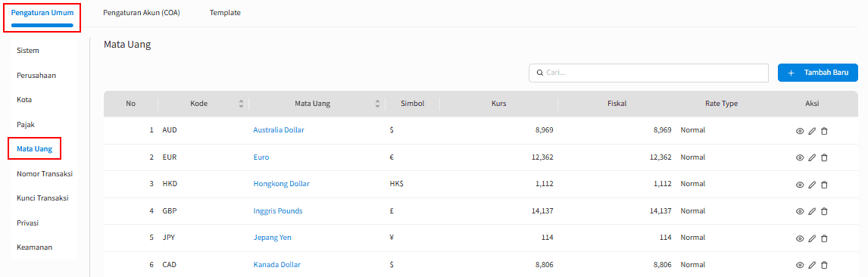
Task: Show Hongkong Dollar details with eye icon
Action: pyautogui.click(x=800, y=185)
